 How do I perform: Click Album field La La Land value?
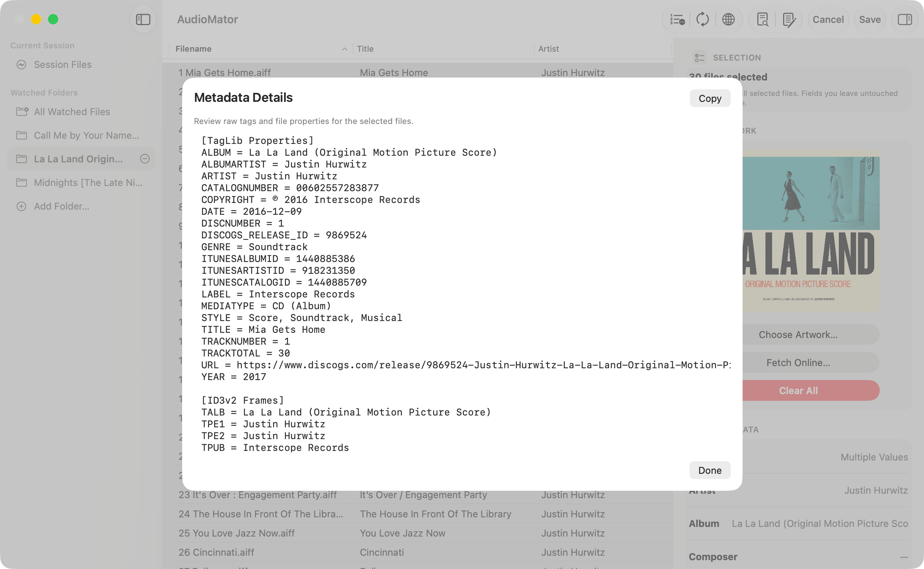[820, 524]
